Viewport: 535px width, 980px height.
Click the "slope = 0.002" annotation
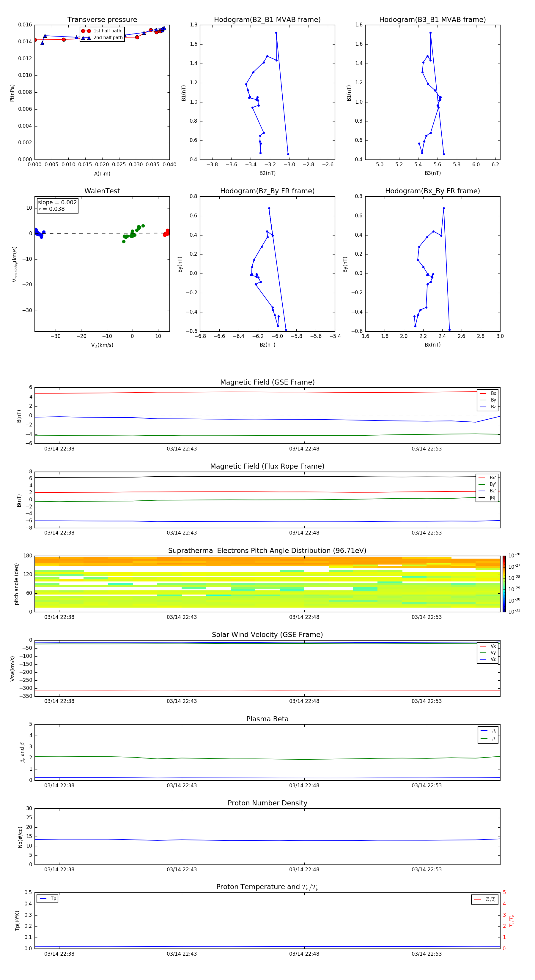point(57,203)
